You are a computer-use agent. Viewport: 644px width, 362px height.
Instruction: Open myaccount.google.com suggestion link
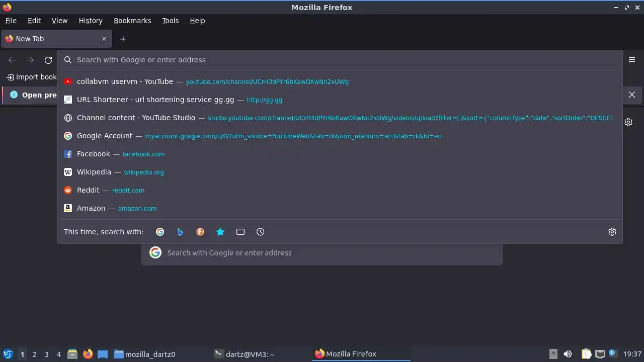pos(293,136)
